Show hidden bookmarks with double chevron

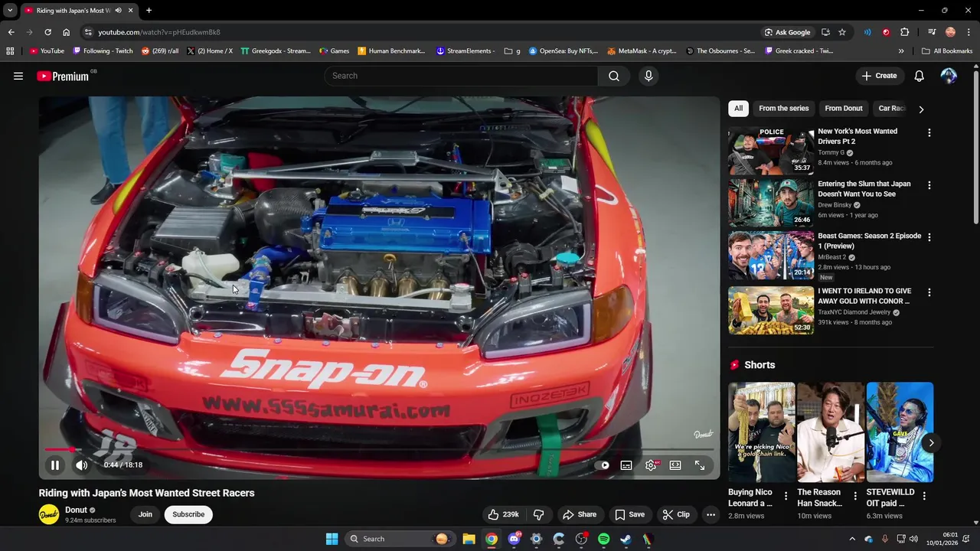[x=901, y=51]
